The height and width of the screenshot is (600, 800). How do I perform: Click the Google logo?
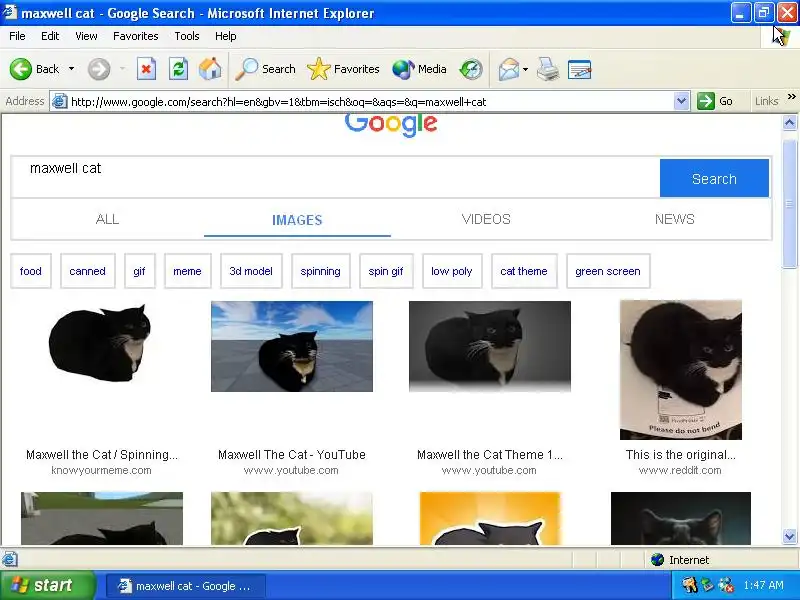pyautogui.click(x=391, y=124)
